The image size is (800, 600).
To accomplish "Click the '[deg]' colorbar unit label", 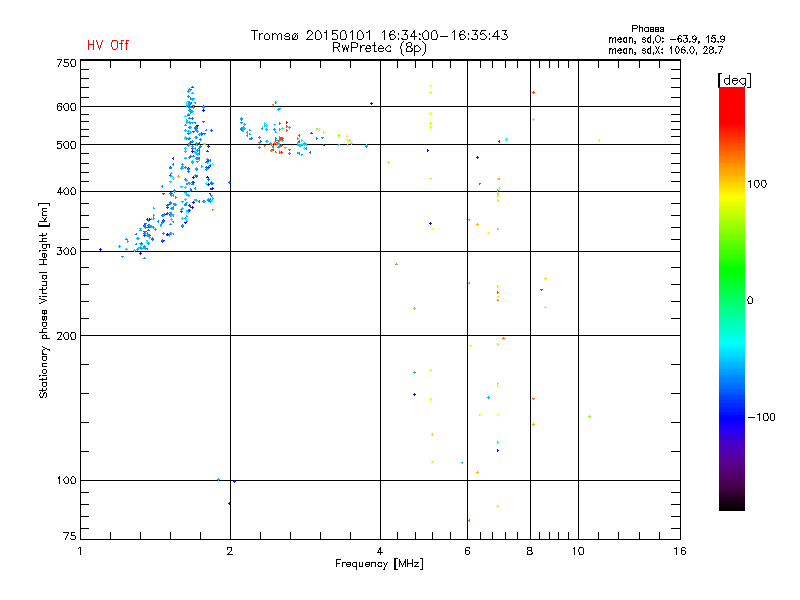I will [x=734, y=80].
